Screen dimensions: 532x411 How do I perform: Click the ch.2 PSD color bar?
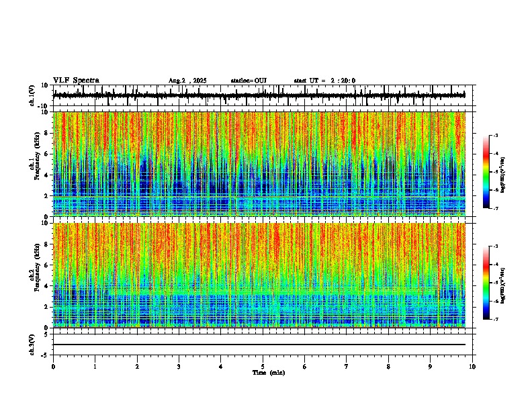[x=486, y=283]
